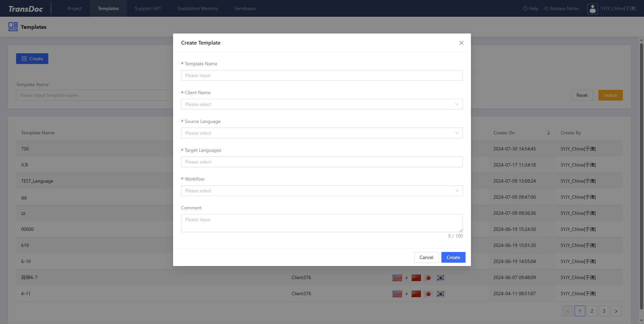Open the Workflow dropdown
644x324 pixels.
click(322, 191)
